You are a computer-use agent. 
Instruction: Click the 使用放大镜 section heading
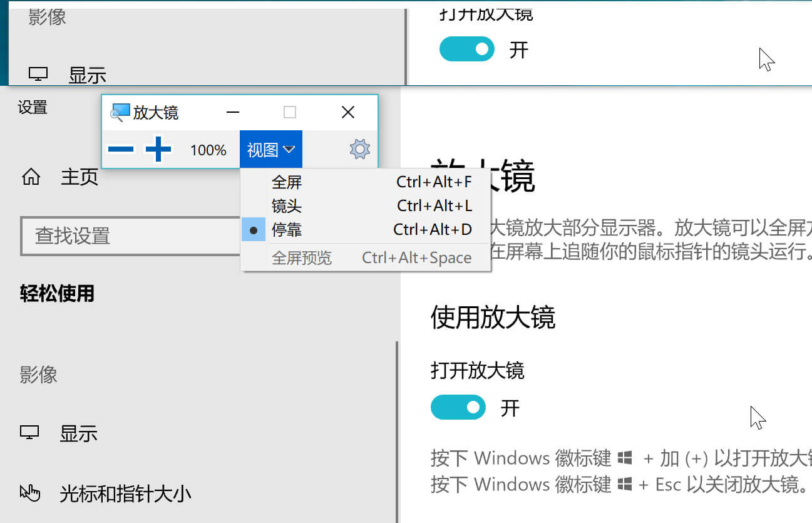(493, 318)
